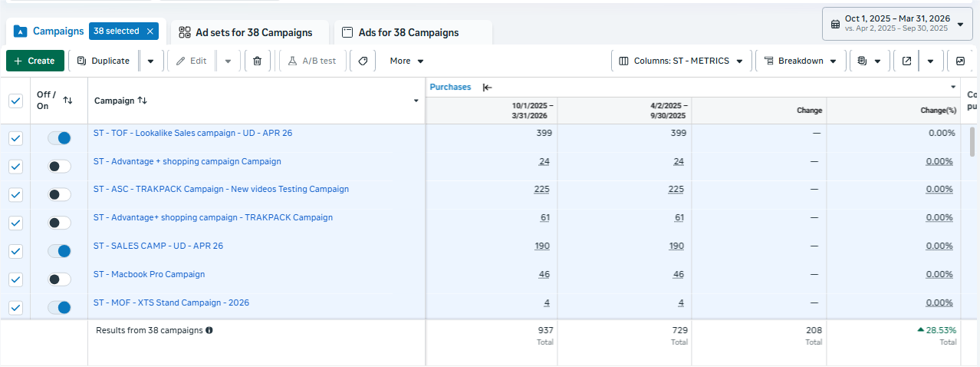The image size is (980, 367).
Task: Open the Breakdown dropdown
Action: click(x=801, y=61)
